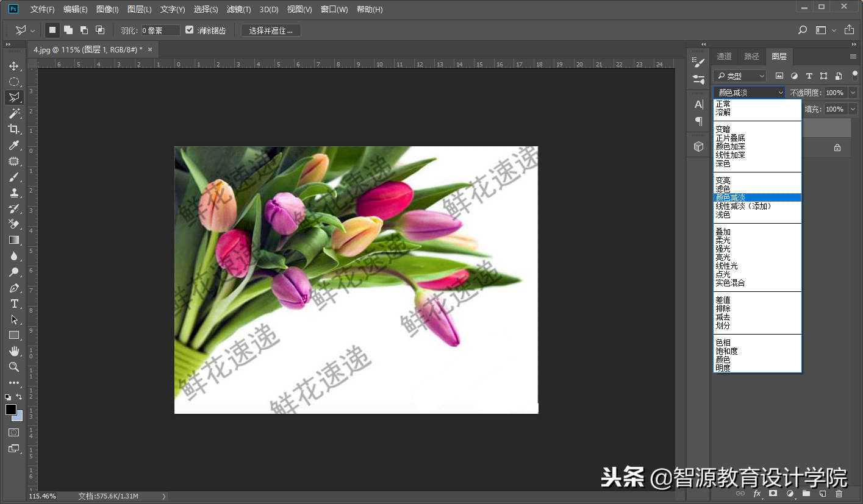Open the 文件(F) menu
The height and width of the screenshot is (504, 863).
[42, 9]
